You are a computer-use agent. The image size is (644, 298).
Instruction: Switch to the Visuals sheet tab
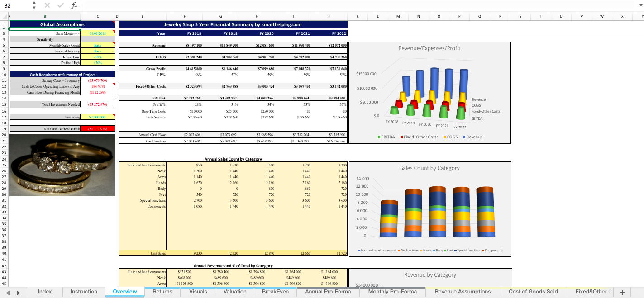click(x=198, y=292)
